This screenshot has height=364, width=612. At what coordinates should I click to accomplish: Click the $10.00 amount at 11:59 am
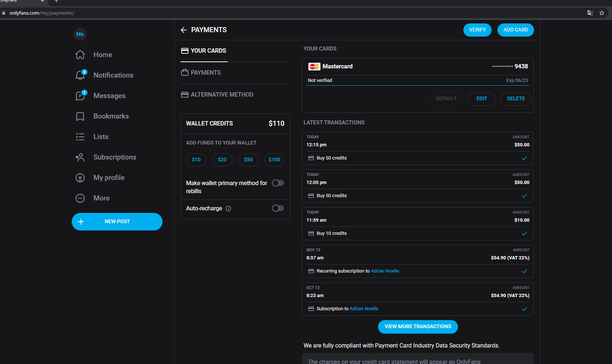(522, 220)
